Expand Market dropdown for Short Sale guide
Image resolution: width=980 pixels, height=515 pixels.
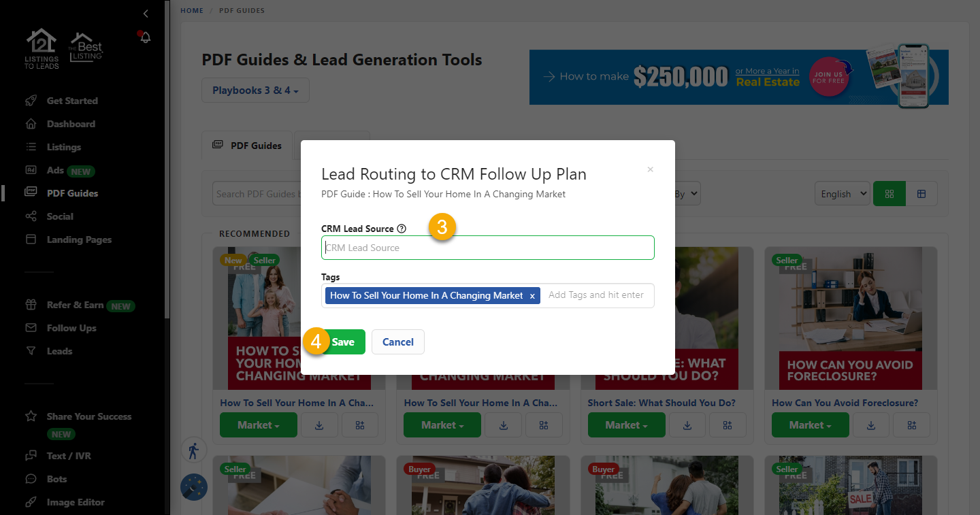(626, 425)
